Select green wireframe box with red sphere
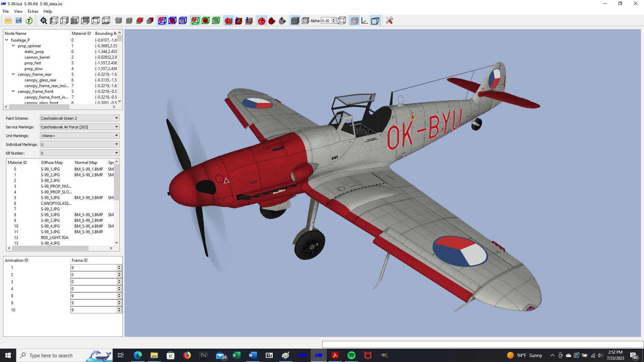The width and height of the screenshot is (644, 362). pyautogui.click(x=206, y=21)
